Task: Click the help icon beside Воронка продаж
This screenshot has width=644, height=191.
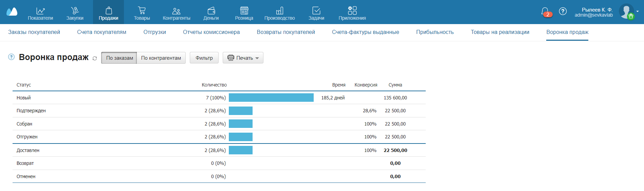Action: pyautogui.click(x=11, y=57)
